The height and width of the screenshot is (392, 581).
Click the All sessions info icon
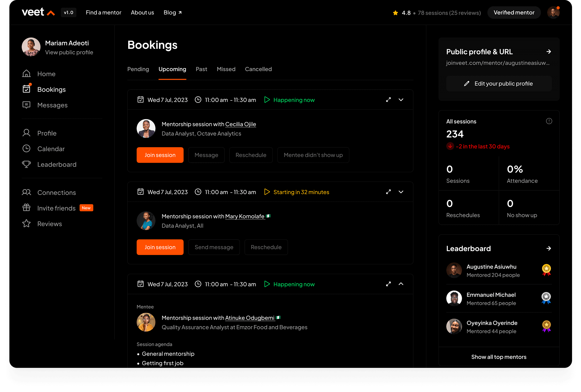[549, 121]
